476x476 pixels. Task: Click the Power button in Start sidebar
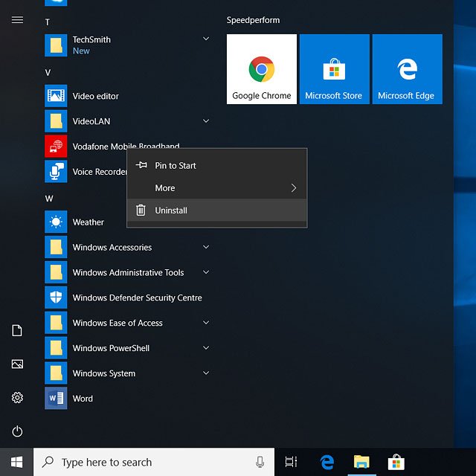tap(17, 431)
